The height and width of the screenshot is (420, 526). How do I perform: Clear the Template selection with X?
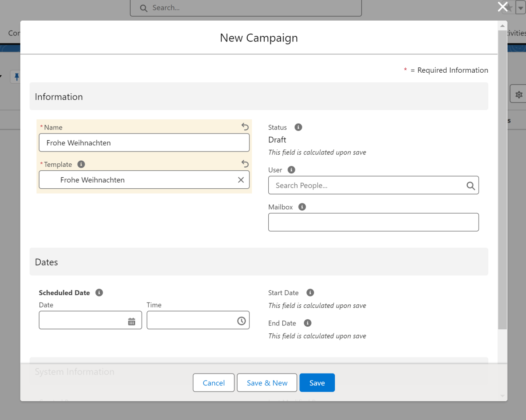coord(241,180)
